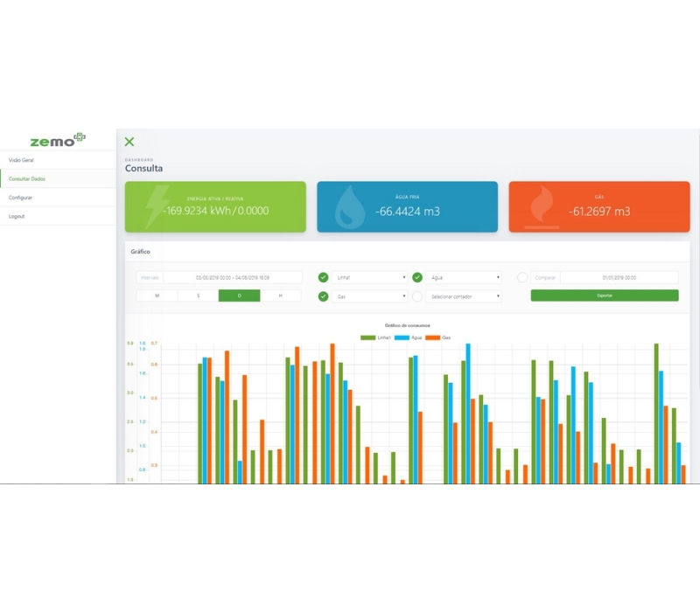Open the Gas meter dropdown

[370, 296]
